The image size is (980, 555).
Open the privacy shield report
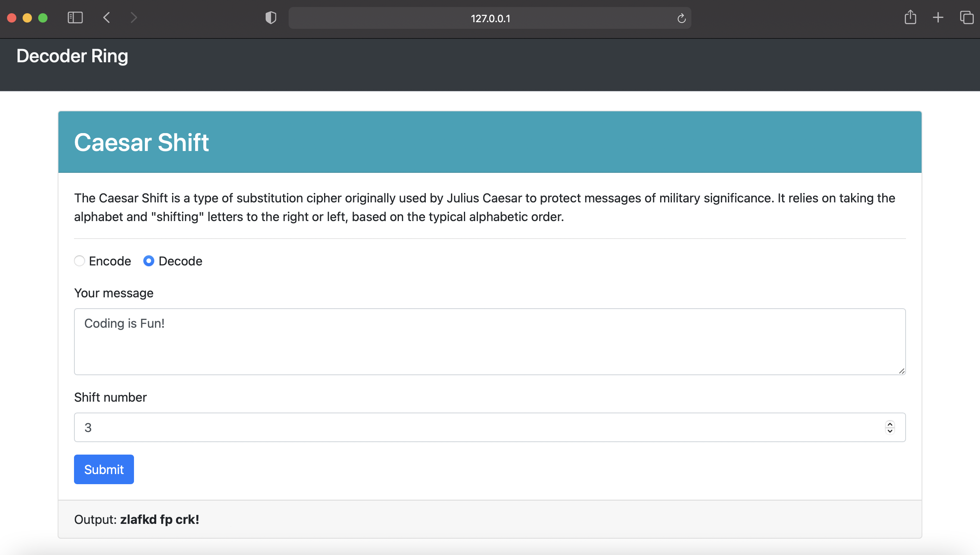(x=270, y=18)
